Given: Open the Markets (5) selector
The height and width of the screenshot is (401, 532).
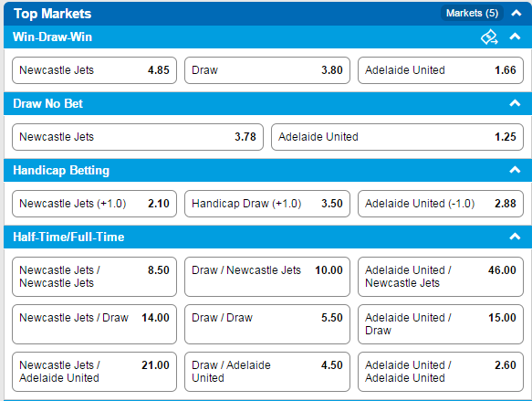Looking at the screenshot, I should coord(472,13).
